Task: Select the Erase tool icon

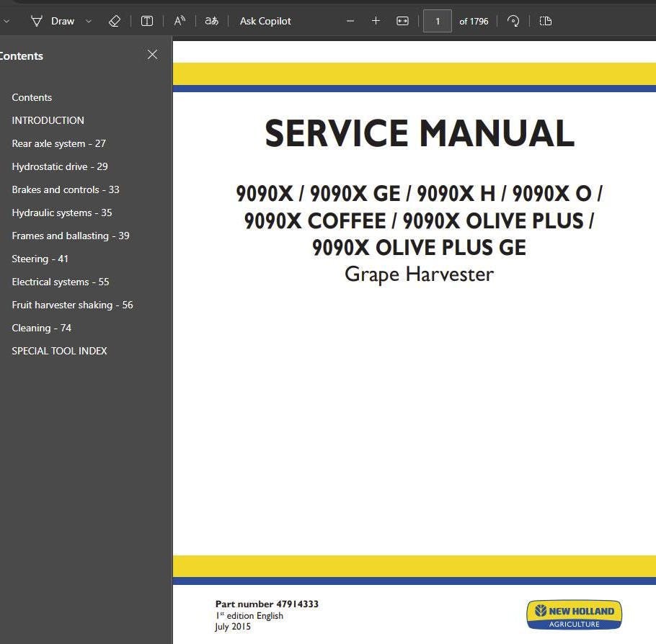Action: tap(114, 21)
